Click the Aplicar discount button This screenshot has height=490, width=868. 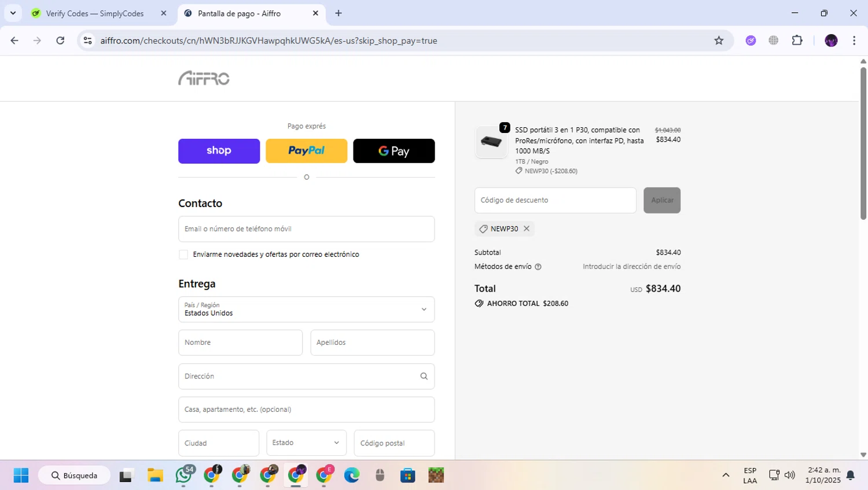662,200
